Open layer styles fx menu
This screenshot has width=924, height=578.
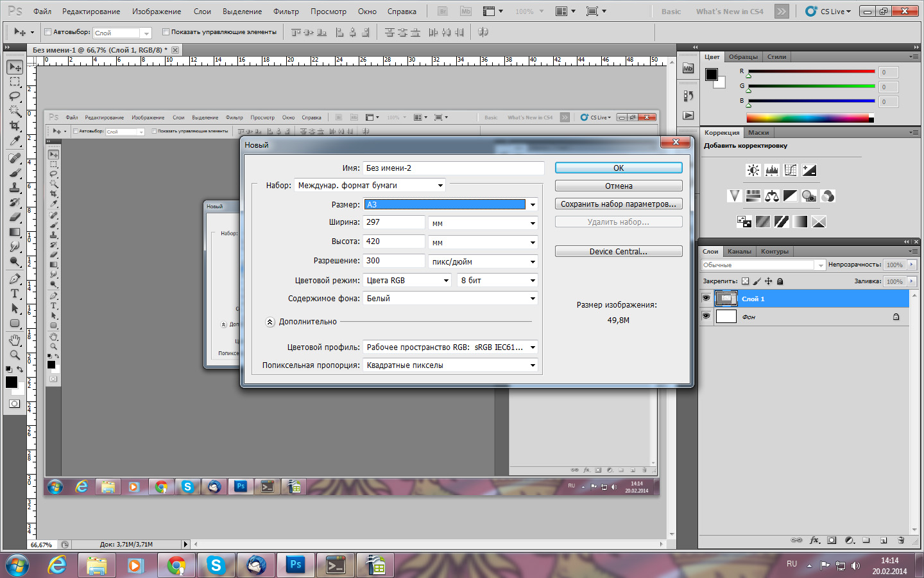coord(815,540)
